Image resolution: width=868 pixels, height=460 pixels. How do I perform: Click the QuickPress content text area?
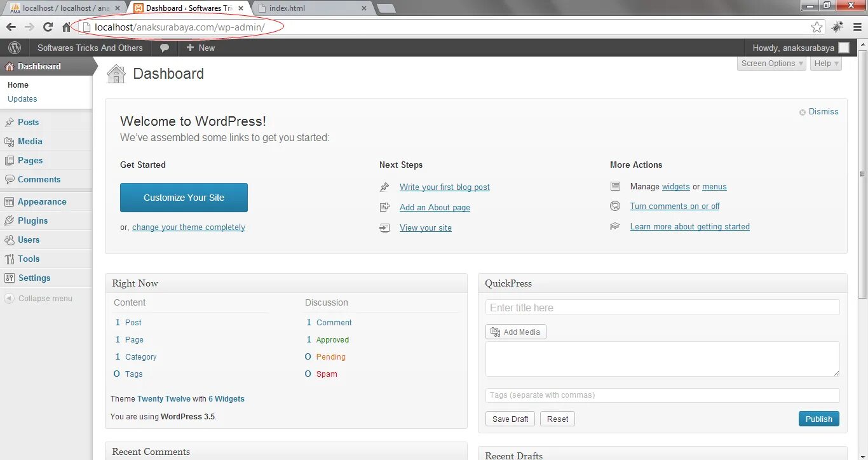663,359
